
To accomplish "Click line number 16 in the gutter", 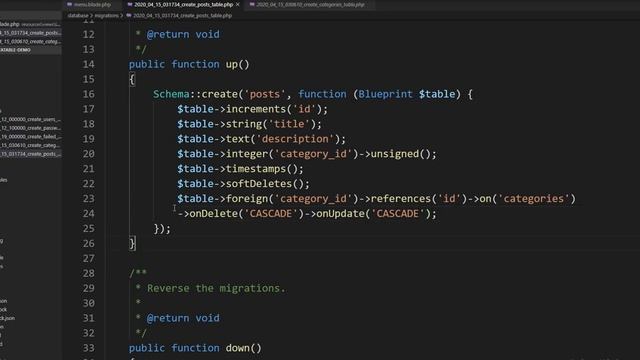I will pyautogui.click(x=89, y=94).
